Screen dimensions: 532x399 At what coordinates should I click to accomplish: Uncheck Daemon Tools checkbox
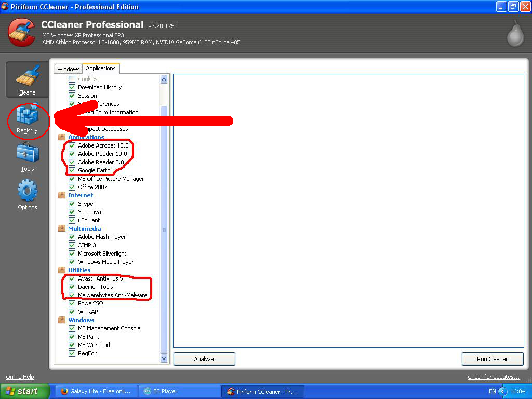(x=72, y=287)
